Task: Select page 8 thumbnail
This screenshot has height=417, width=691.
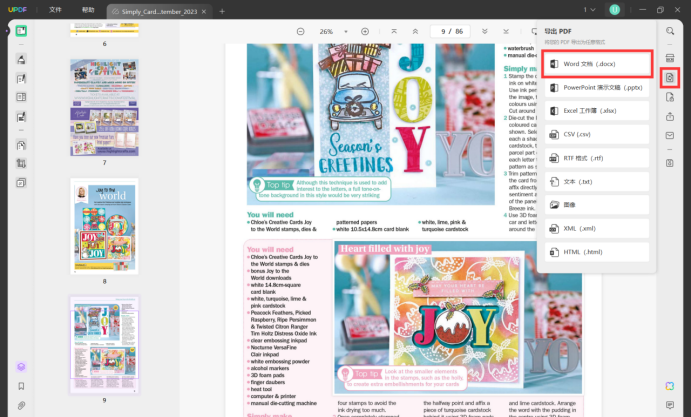Action: (x=104, y=226)
